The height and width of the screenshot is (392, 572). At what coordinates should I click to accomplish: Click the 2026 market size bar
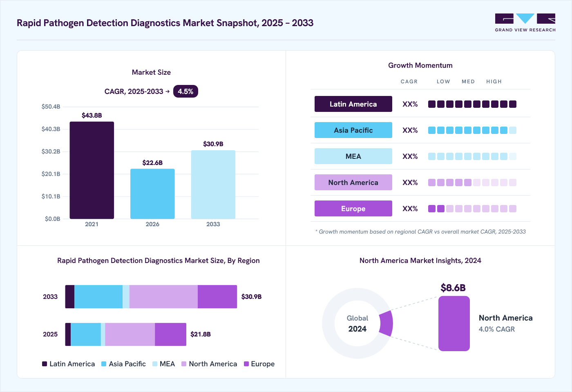pos(152,194)
